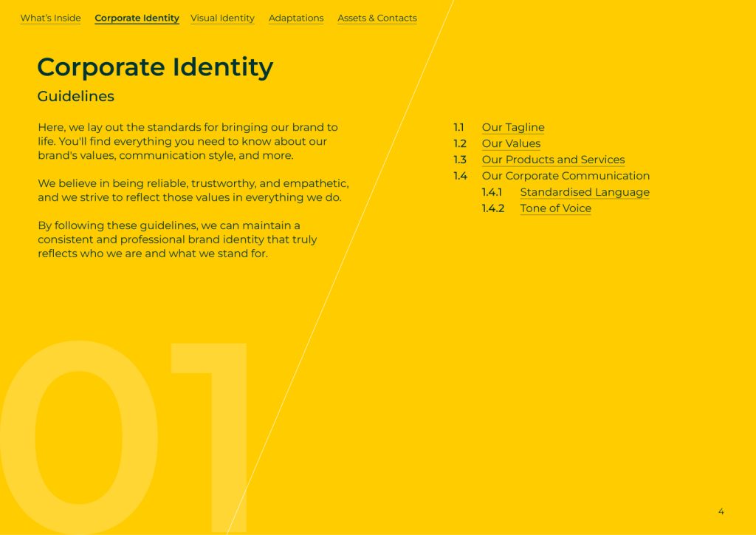This screenshot has width=756, height=535.
Task: Click the page number 4
Action: click(x=721, y=511)
